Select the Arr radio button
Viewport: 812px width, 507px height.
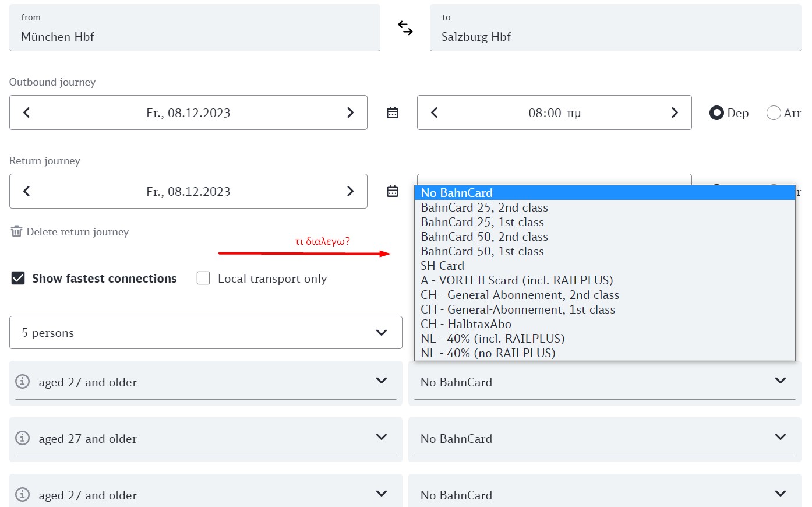[x=774, y=113]
